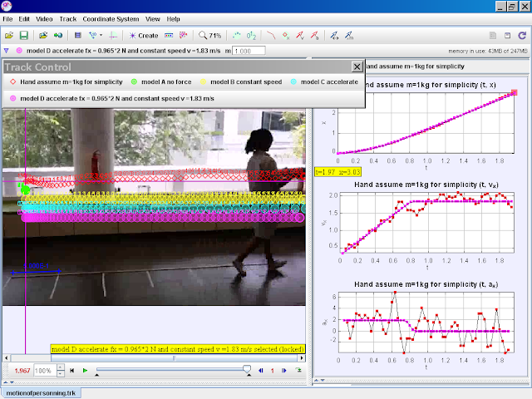The width and height of the screenshot is (532, 399).
Task: Open the Edit menu
Action: click(24, 19)
